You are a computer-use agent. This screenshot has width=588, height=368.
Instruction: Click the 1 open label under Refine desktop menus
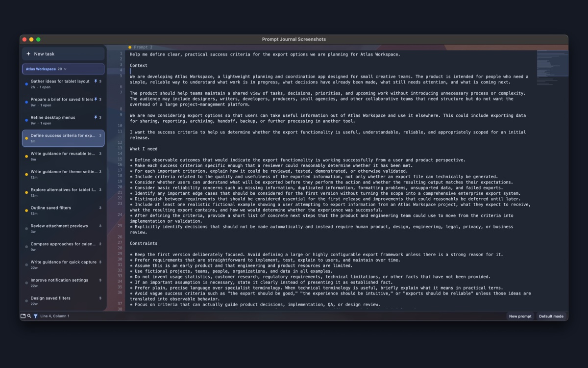coord(46,124)
